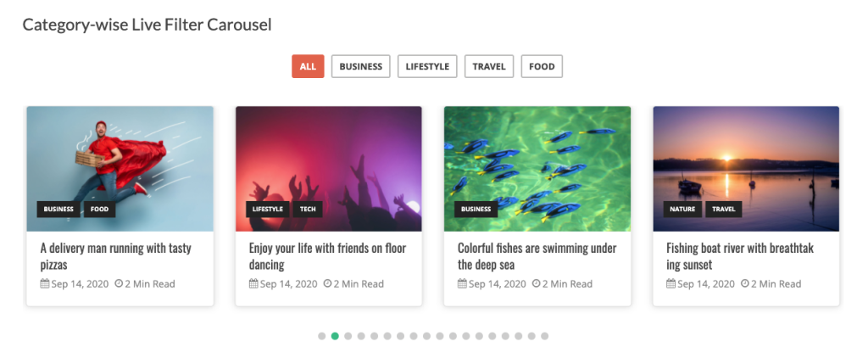
Task: Open the colorful fishes image
Action: 537,157
